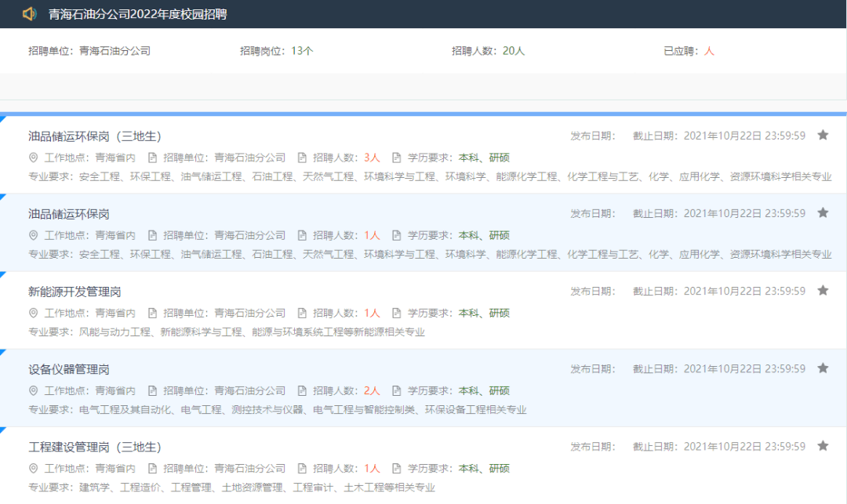Click 本科、研硕 in 新能源开发管理岗 row

tap(484, 313)
